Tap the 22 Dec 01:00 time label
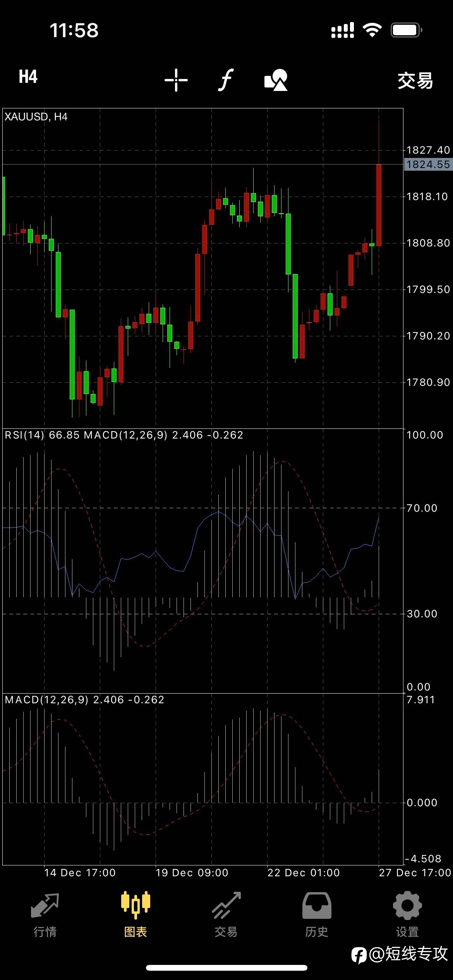Screen dimensions: 453x980 pos(304,873)
